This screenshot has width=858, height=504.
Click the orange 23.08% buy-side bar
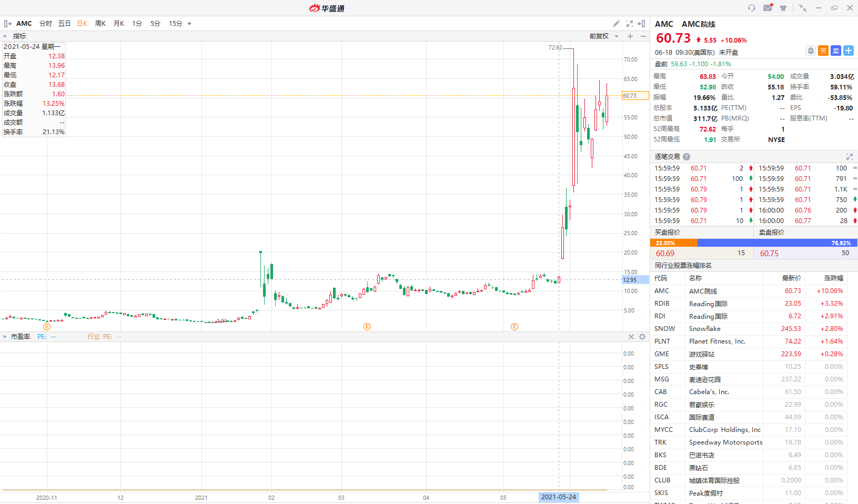coord(674,243)
